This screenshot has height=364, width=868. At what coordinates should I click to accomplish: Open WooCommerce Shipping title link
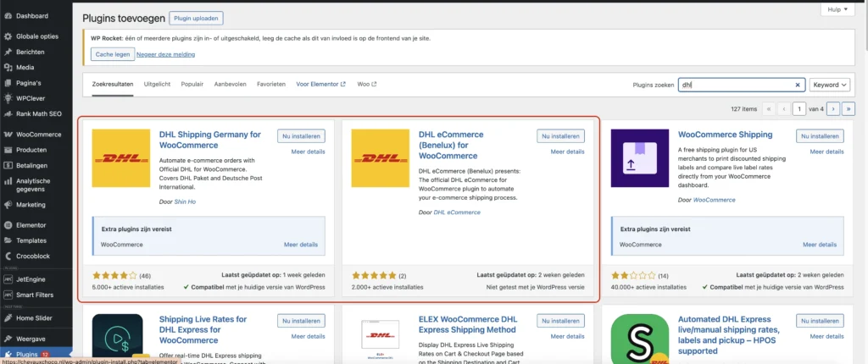[726, 135]
